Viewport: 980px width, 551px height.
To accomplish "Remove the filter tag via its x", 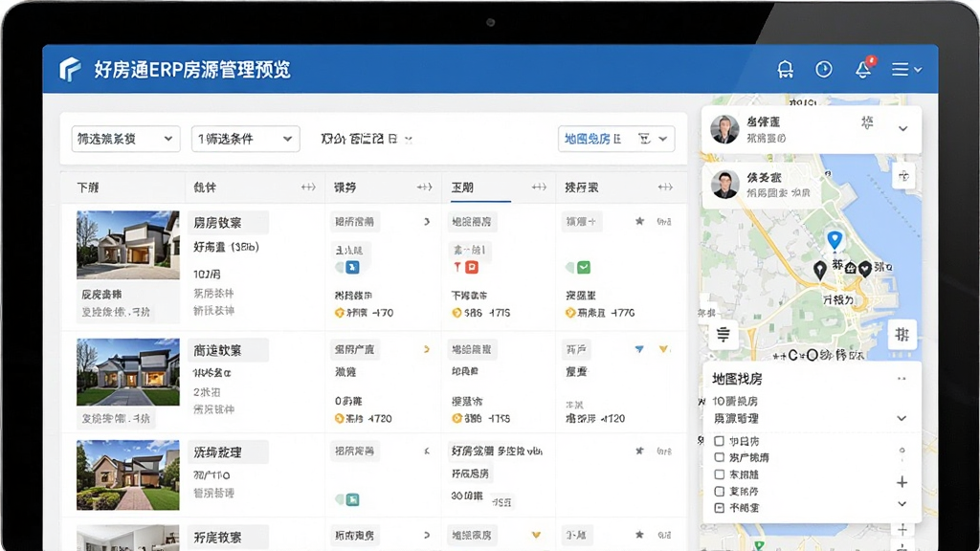I will [x=408, y=140].
